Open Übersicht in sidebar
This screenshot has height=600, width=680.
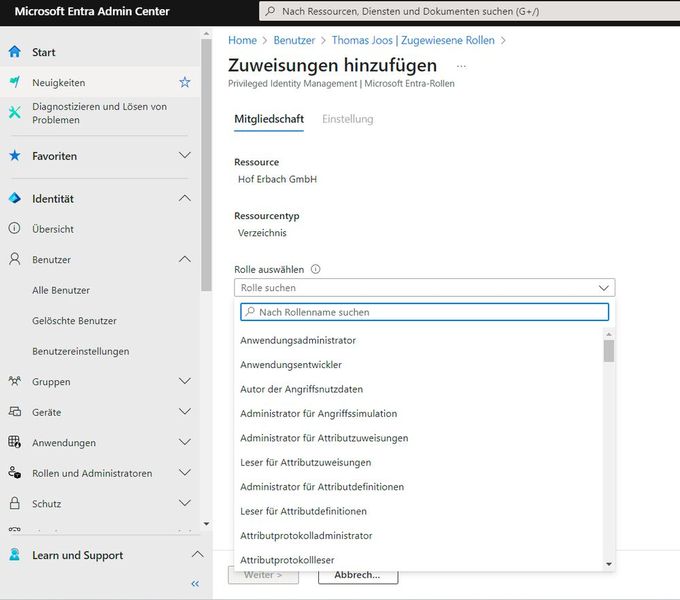53,229
